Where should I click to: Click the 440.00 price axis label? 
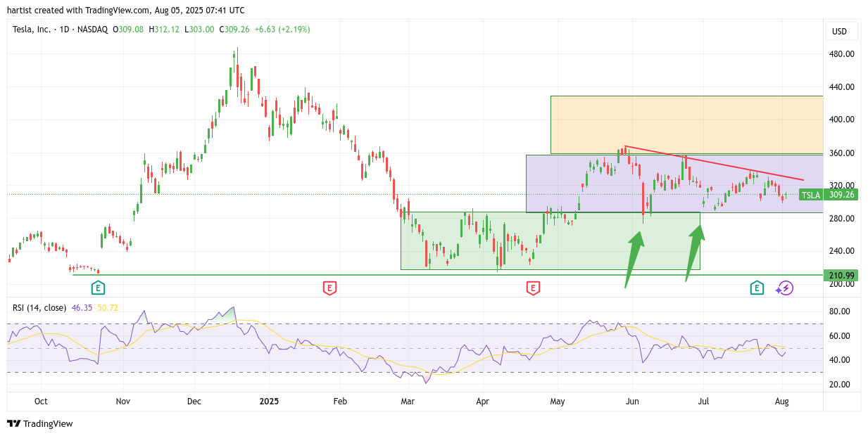pos(843,87)
